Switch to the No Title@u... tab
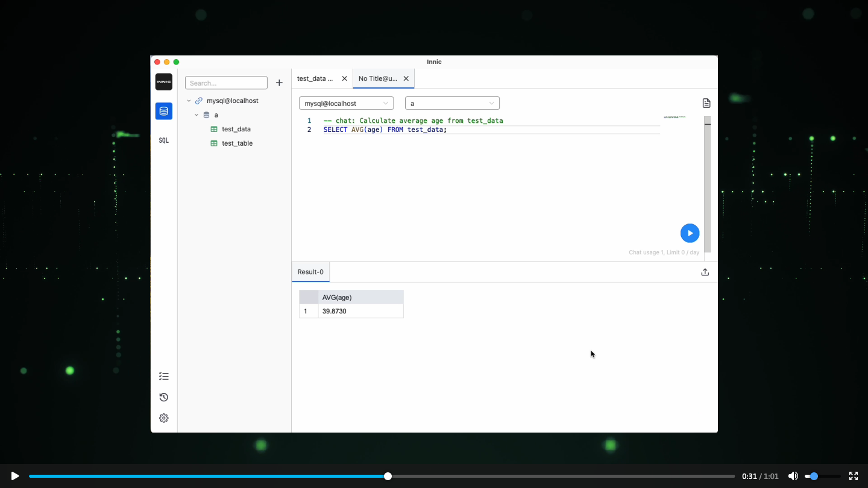Viewport: 868px width, 488px height. [378, 79]
